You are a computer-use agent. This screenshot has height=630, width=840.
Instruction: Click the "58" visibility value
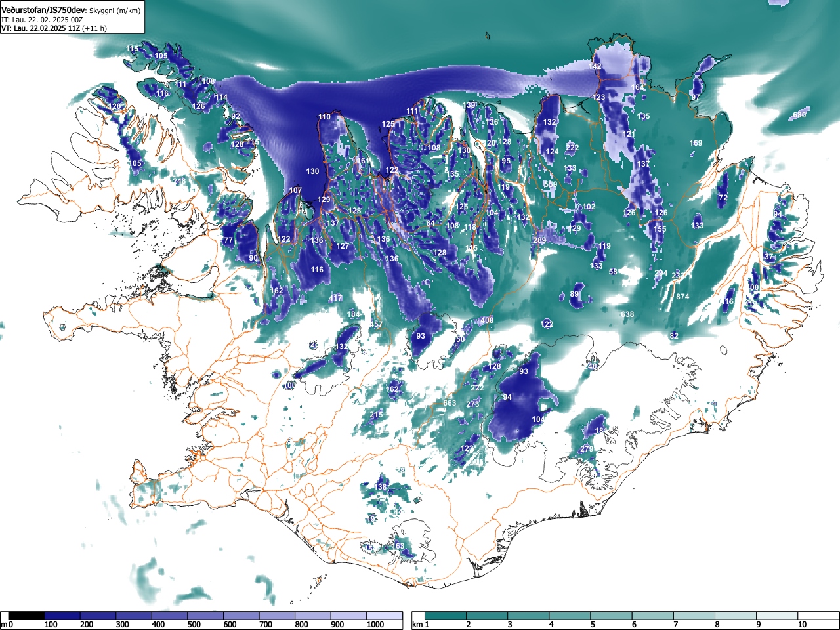tap(614, 272)
